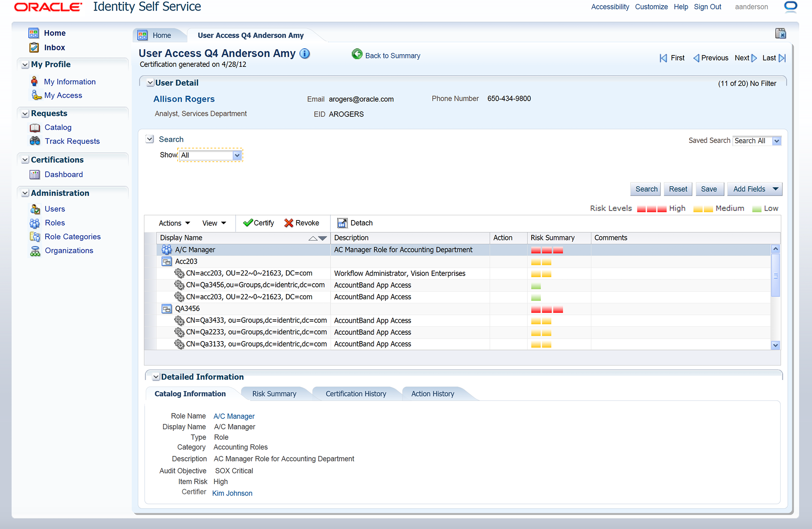Screen dimensions: 812x529
Task: Click the top-right tab list icon
Action: click(x=781, y=33)
